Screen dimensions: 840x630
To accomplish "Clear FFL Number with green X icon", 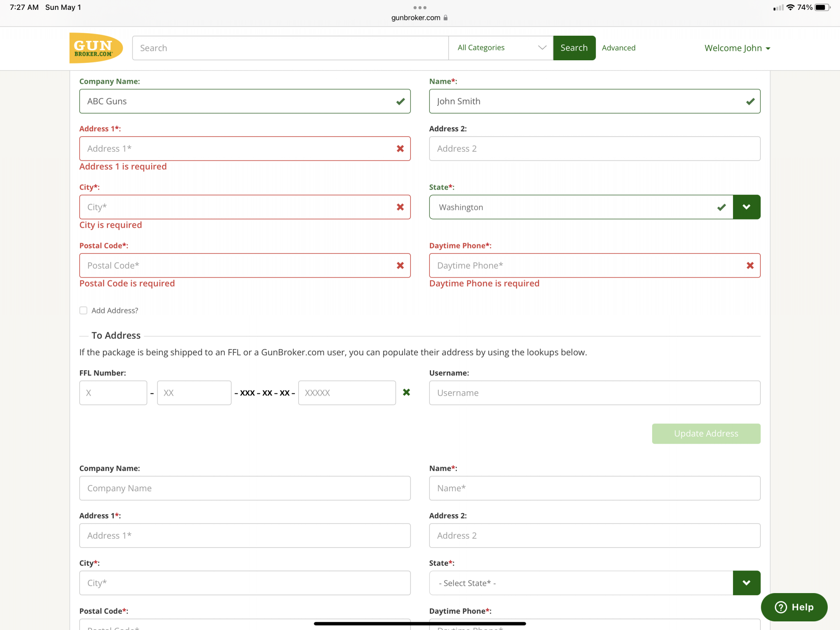I will coord(406,393).
